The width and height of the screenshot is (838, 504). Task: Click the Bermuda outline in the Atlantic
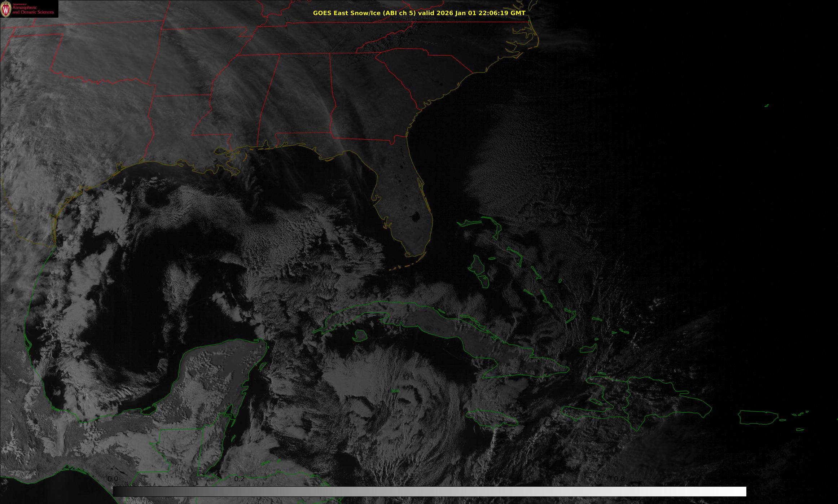pyautogui.click(x=766, y=106)
